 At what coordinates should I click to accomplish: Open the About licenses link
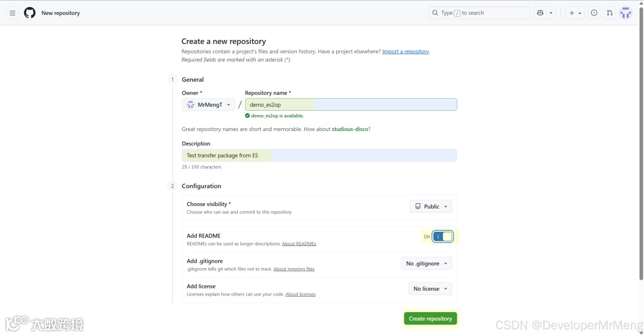tap(300, 294)
